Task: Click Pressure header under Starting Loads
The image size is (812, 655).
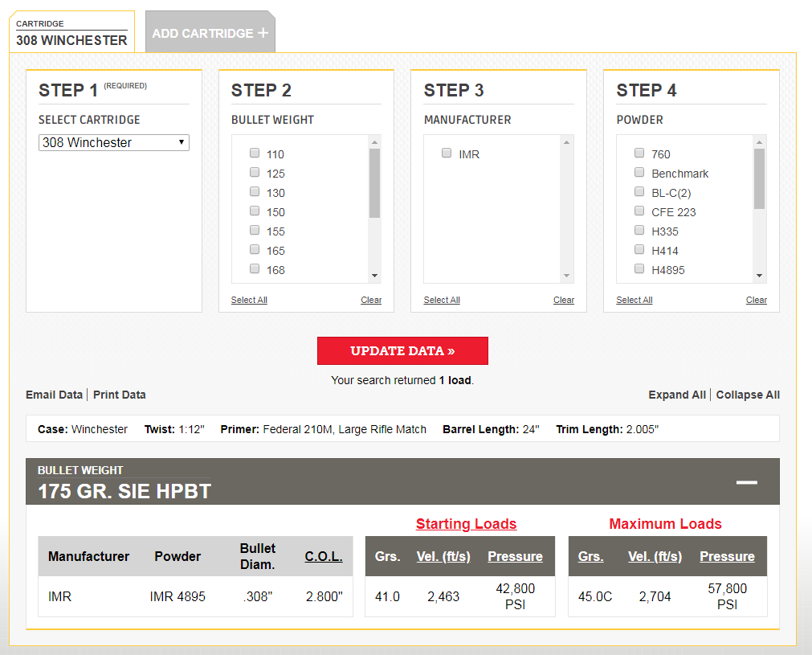Action: (516, 556)
